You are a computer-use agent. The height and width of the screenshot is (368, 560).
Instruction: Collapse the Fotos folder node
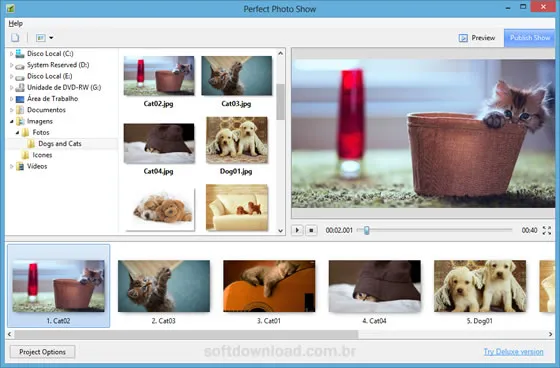pyautogui.click(x=17, y=133)
